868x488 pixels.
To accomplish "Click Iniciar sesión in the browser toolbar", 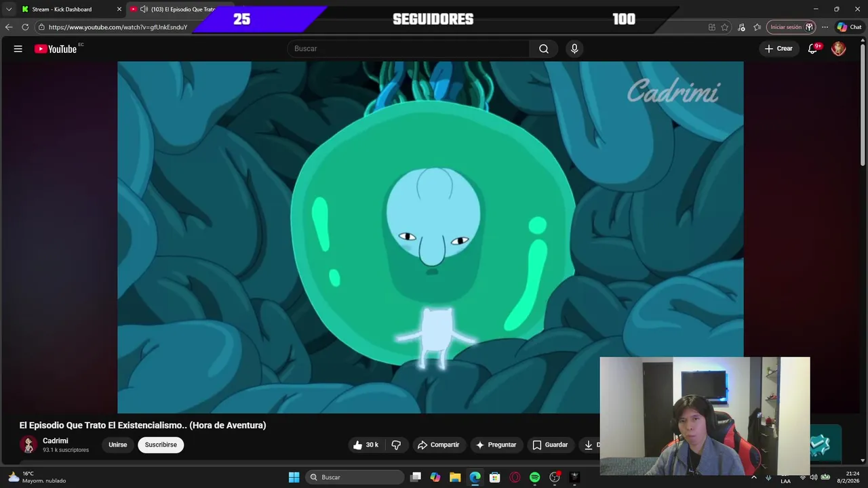I will pos(791,27).
